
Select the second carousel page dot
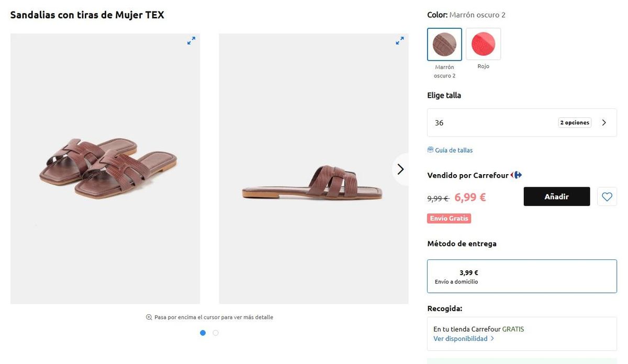tap(216, 333)
